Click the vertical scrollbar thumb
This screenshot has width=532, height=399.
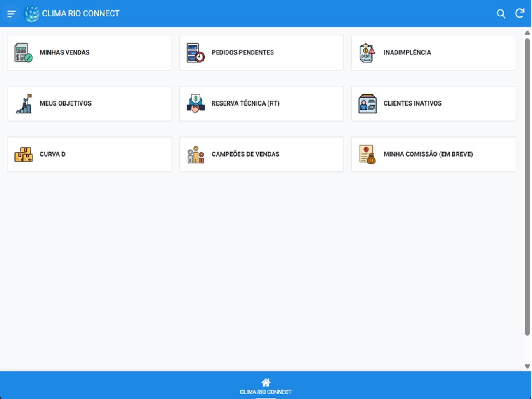click(527, 187)
